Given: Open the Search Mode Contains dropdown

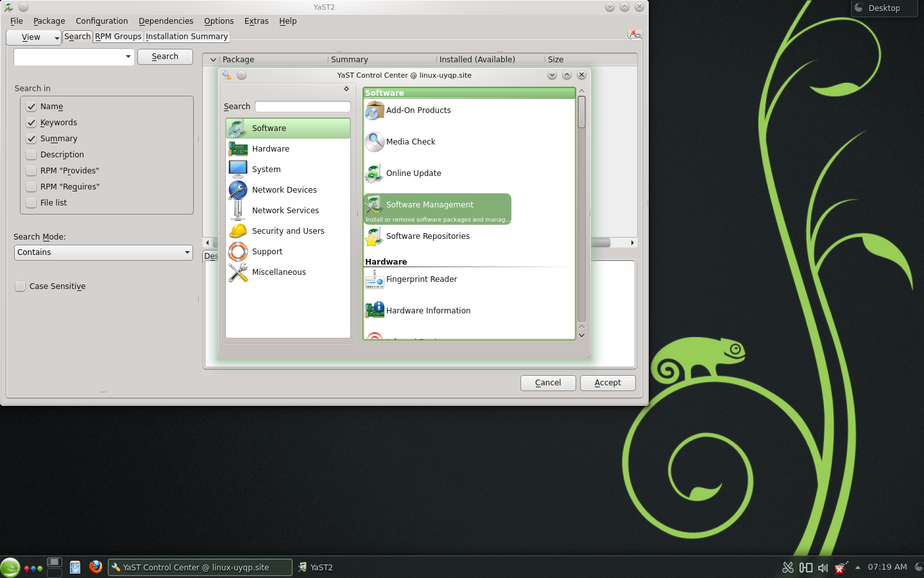Looking at the screenshot, I should pyautogui.click(x=103, y=252).
